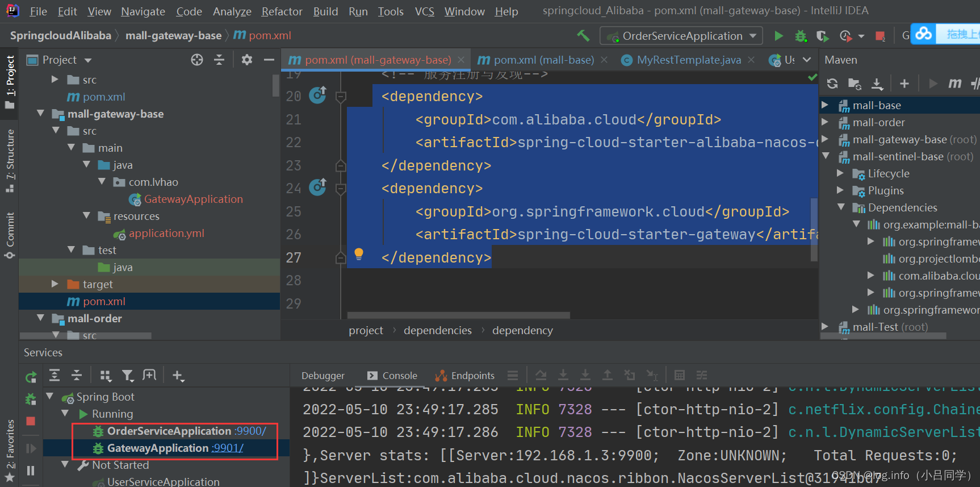Image resolution: width=980 pixels, height=487 pixels.
Task: Click the Build Project hammer icon
Action: pyautogui.click(x=583, y=36)
